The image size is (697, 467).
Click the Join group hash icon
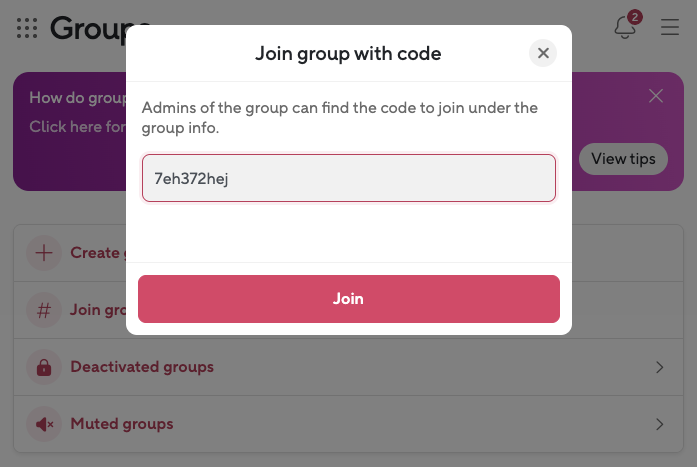[x=43, y=310]
